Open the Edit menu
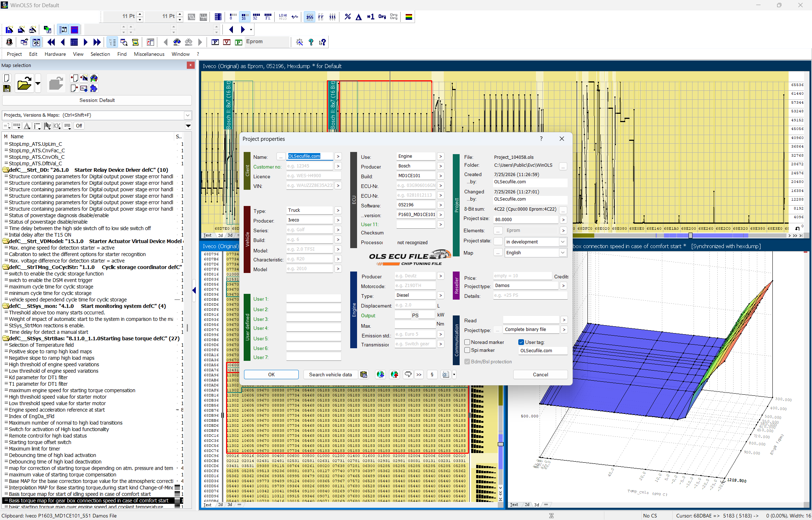This screenshot has height=520, width=812. click(33, 54)
